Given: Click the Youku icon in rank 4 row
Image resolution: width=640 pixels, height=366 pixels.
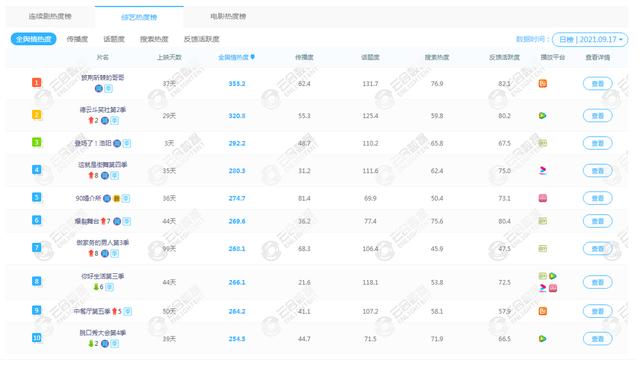Looking at the screenshot, I should tap(542, 171).
